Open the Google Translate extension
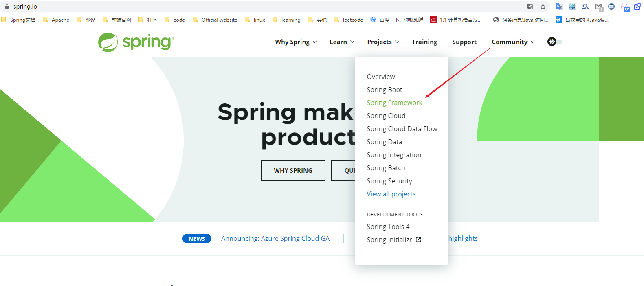 (x=559, y=7)
